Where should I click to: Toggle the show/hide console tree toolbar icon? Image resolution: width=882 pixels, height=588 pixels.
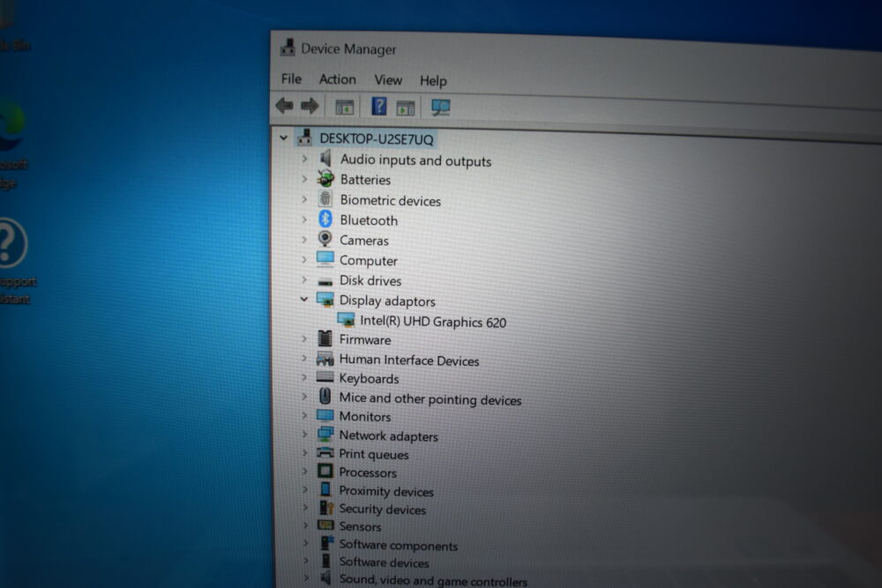[344, 107]
